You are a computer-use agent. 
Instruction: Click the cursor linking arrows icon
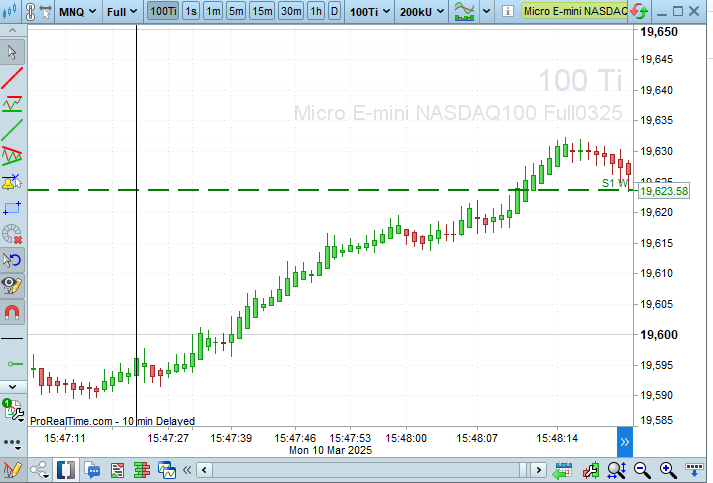pos(45,11)
